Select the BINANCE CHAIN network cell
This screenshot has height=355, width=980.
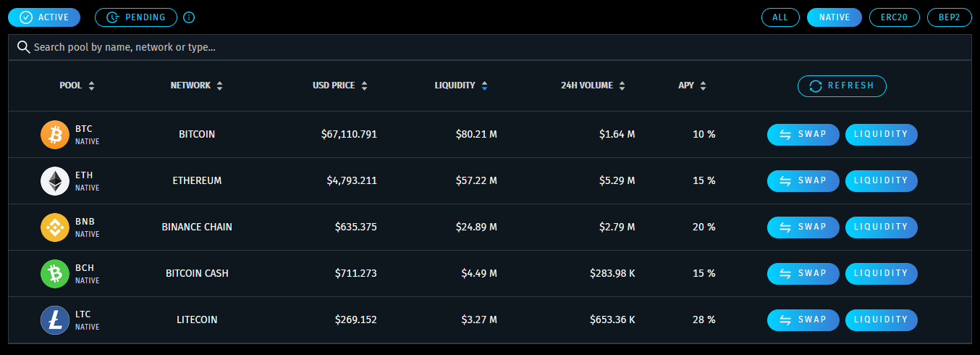pyautogui.click(x=197, y=227)
